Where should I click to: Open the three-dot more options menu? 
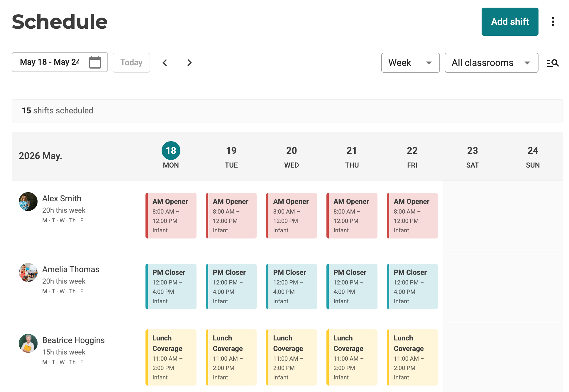pyautogui.click(x=553, y=22)
